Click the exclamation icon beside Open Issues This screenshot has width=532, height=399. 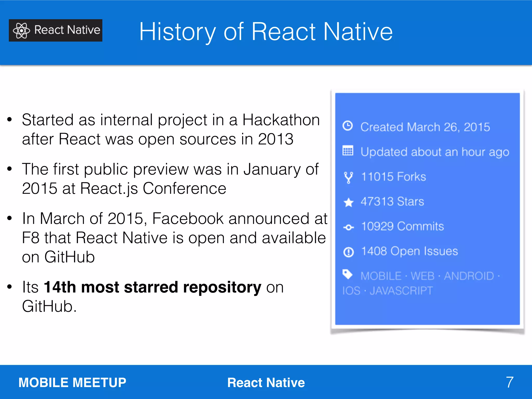pos(348,252)
